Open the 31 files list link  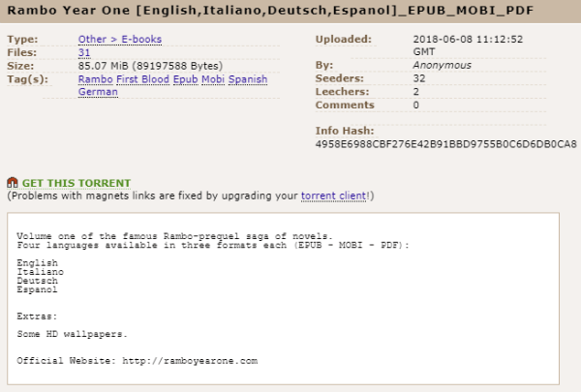click(84, 52)
